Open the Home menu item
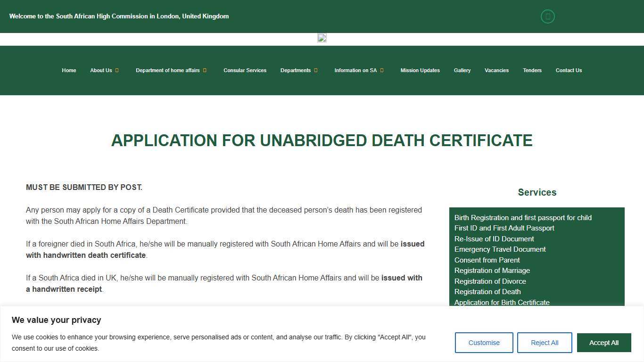 69,70
